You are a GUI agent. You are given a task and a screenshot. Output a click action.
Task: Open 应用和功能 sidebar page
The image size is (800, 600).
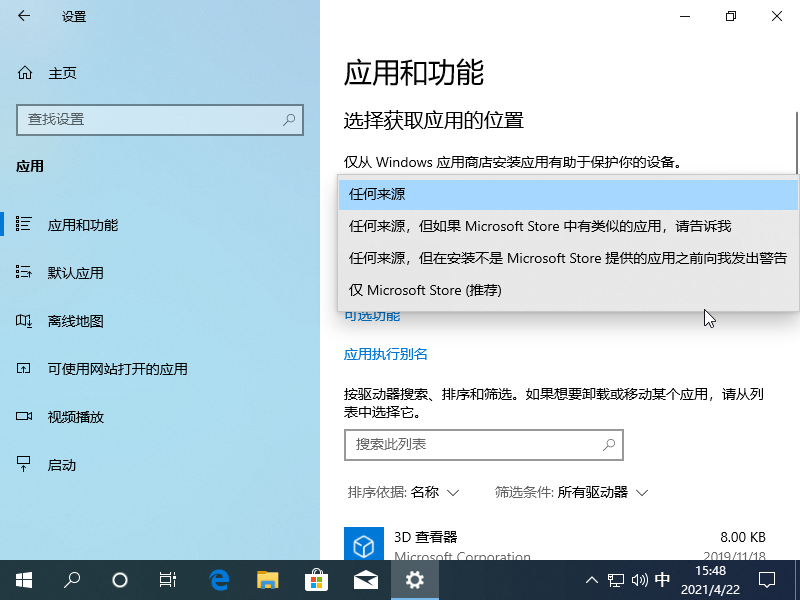point(160,224)
